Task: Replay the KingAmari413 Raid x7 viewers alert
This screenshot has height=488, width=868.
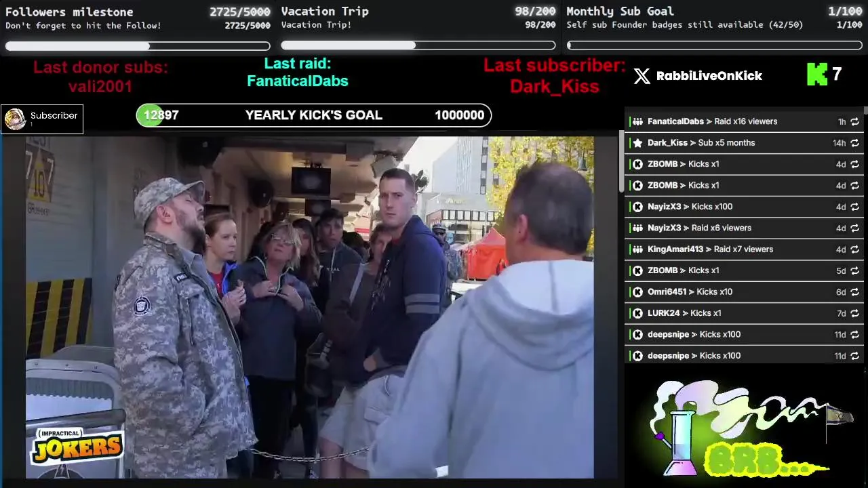Action: [x=854, y=249]
